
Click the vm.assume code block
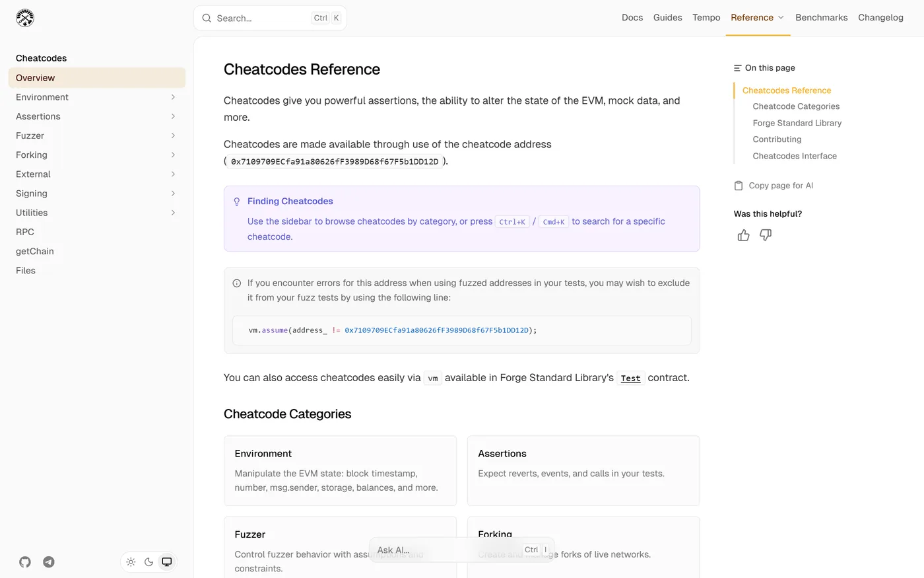(x=462, y=330)
